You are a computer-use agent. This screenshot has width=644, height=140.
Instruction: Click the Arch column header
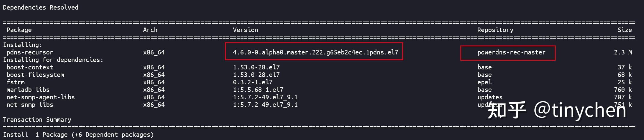coord(150,30)
